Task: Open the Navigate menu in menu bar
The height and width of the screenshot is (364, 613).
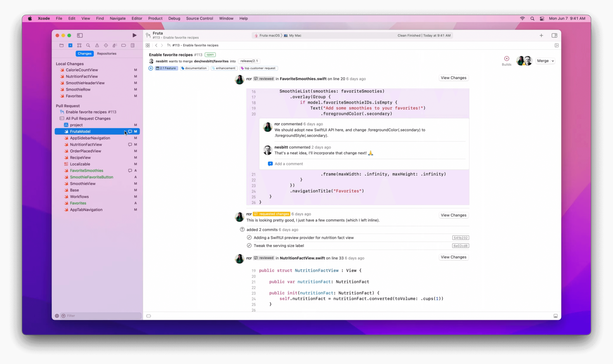Action: (x=117, y=18)
